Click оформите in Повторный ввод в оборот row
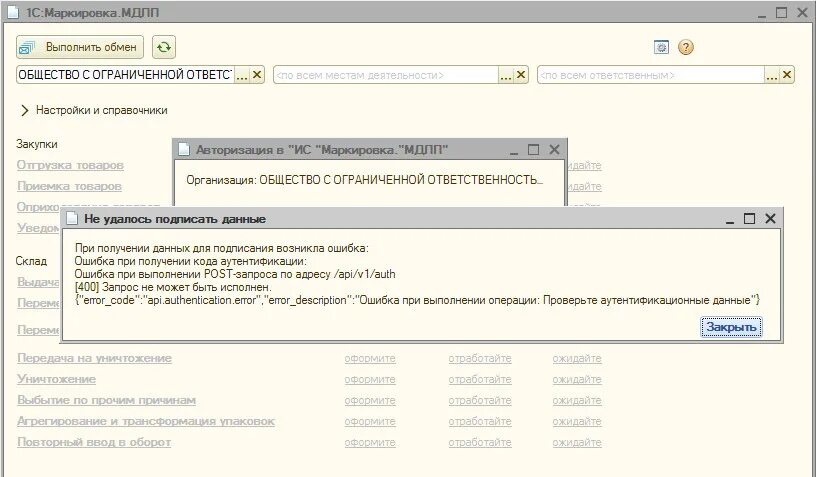This screenshot has width=816, height=477. pyautogui.click(x=370, y=443)
